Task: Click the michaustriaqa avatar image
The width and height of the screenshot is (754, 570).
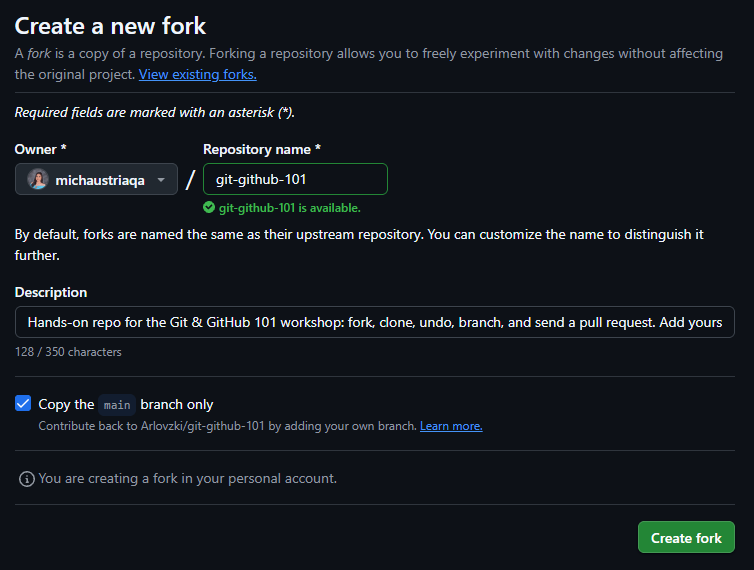Action: point(38,179)
